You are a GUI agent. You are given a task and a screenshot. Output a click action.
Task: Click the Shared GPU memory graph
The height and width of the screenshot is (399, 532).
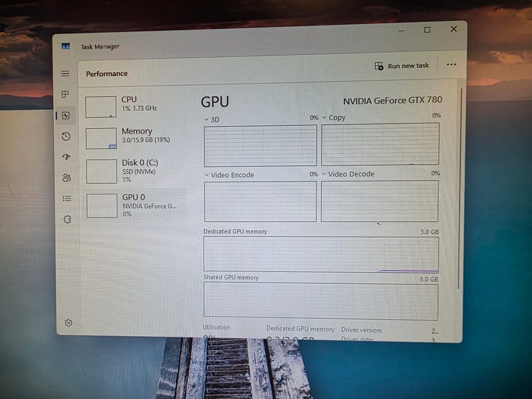[x=321, y=301]
